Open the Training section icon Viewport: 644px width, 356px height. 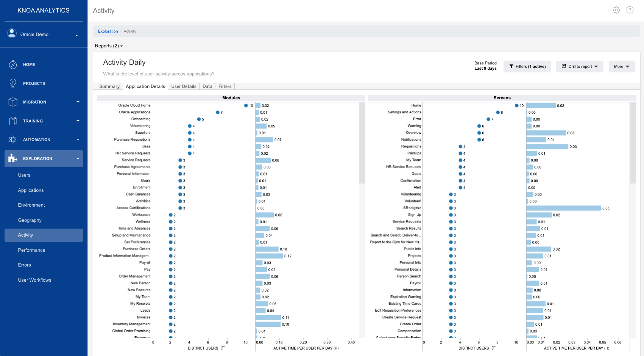13,121
